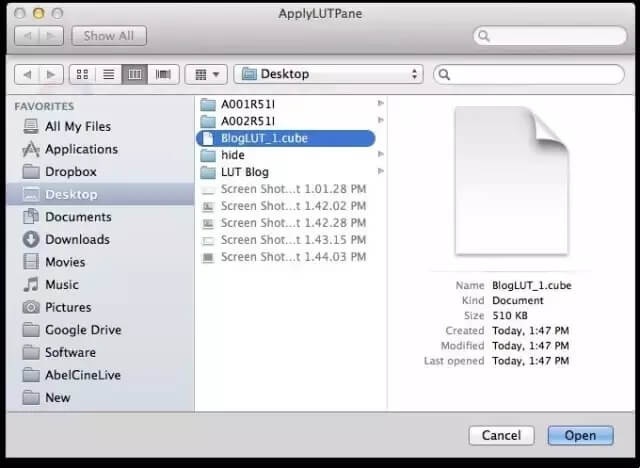Select All My Files in sidebar
640x468 pixels.
78,127
